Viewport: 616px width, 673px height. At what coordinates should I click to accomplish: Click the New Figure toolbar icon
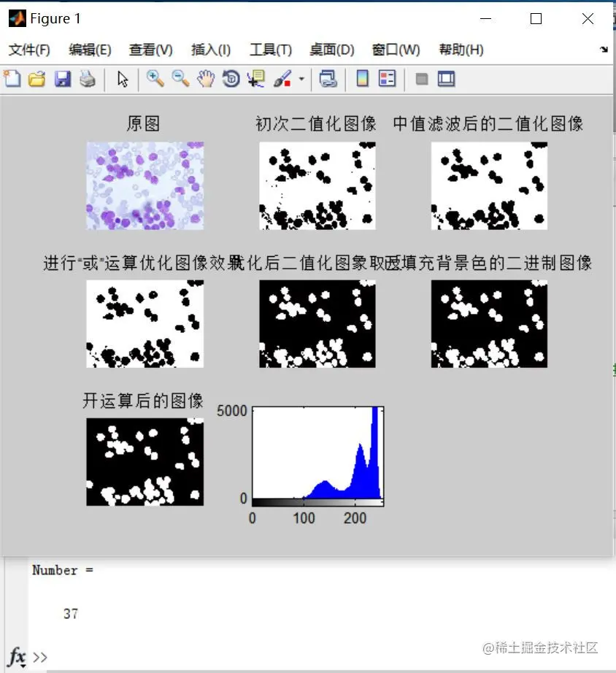pyautogui.click(x=12, y=79)
